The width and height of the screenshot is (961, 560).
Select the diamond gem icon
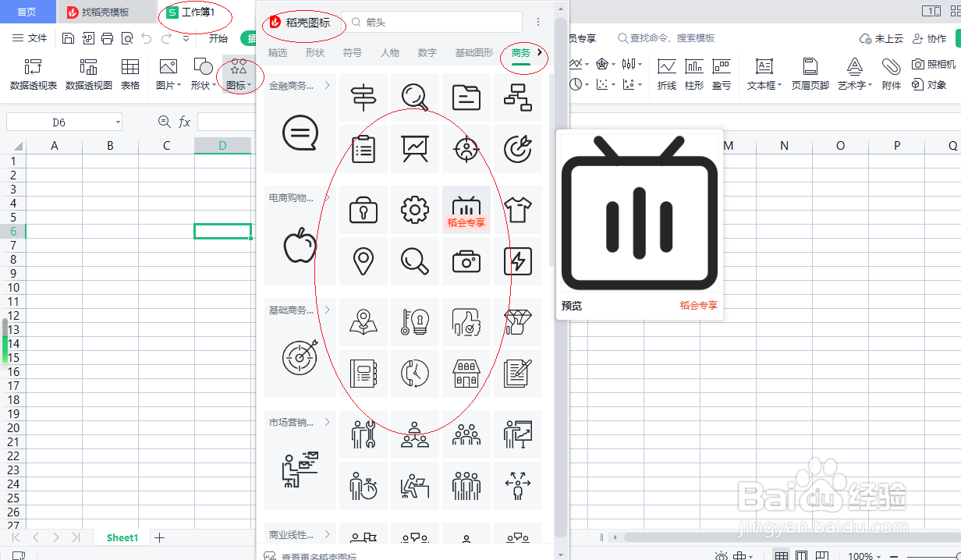click(x=518, y=322)
